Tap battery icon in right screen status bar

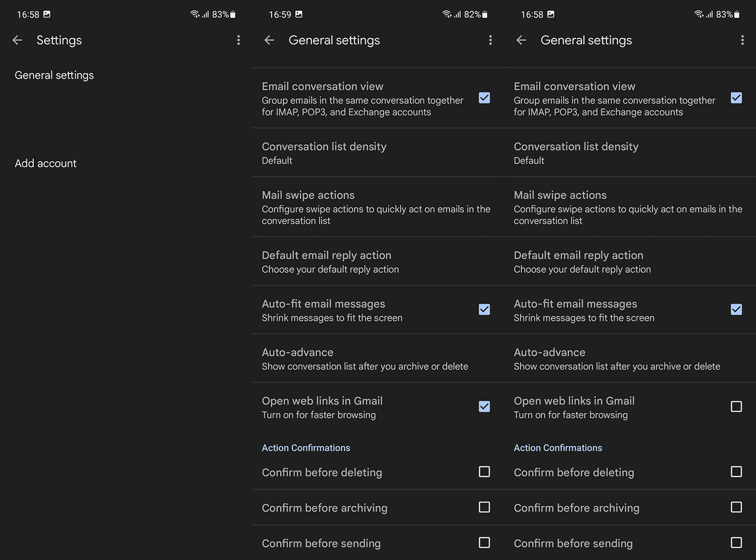click(x=737, y=15)
